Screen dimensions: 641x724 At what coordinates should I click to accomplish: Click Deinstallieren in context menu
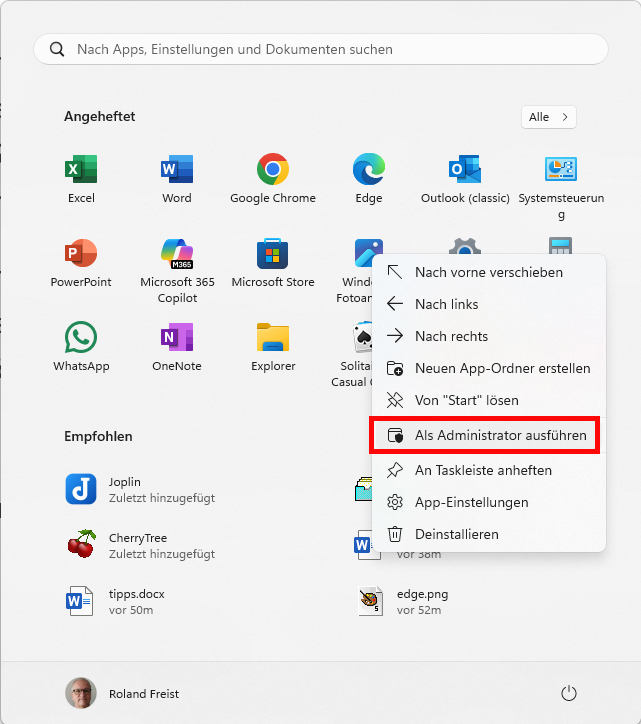coord(456,534)
